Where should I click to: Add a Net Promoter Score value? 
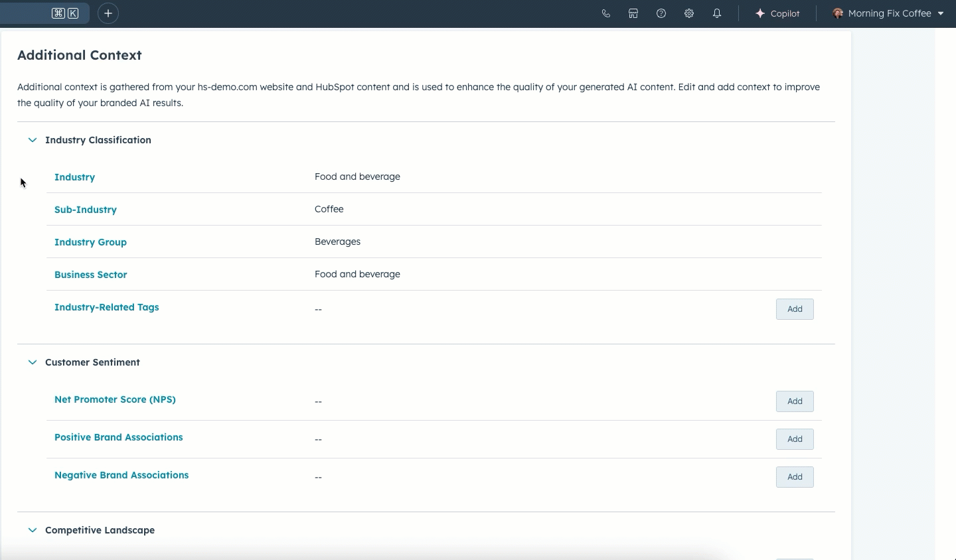794,401
